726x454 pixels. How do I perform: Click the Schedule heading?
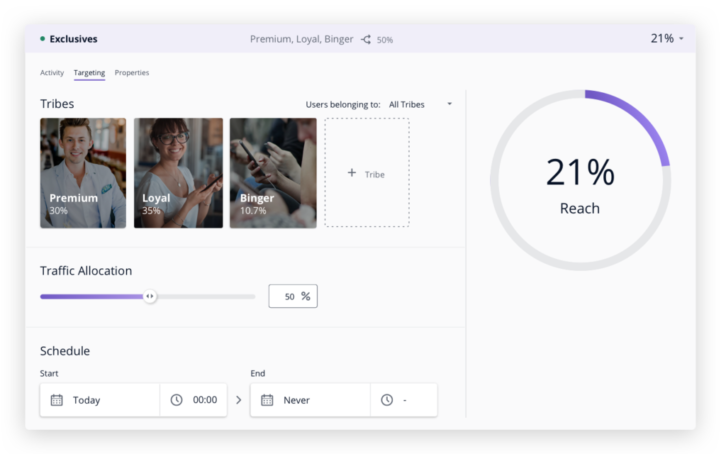click(65, 351)
